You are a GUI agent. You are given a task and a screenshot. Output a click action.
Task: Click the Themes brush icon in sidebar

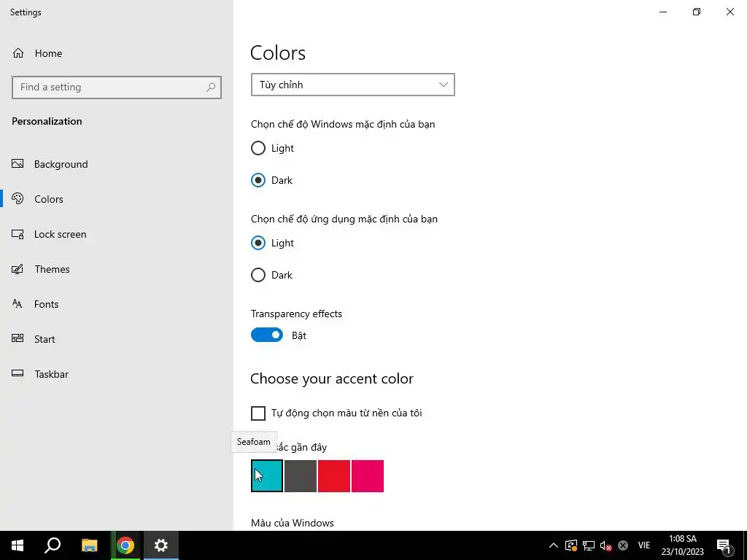[x=18, y=269]
